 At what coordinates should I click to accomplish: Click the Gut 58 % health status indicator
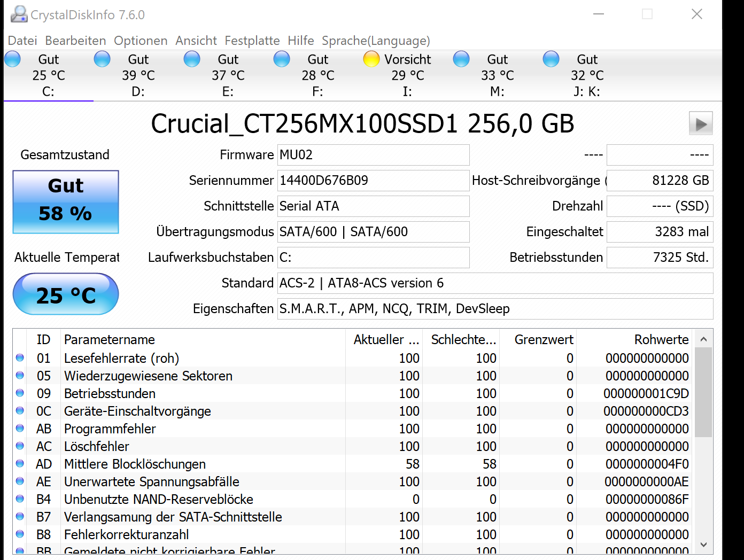click(65, 202)
